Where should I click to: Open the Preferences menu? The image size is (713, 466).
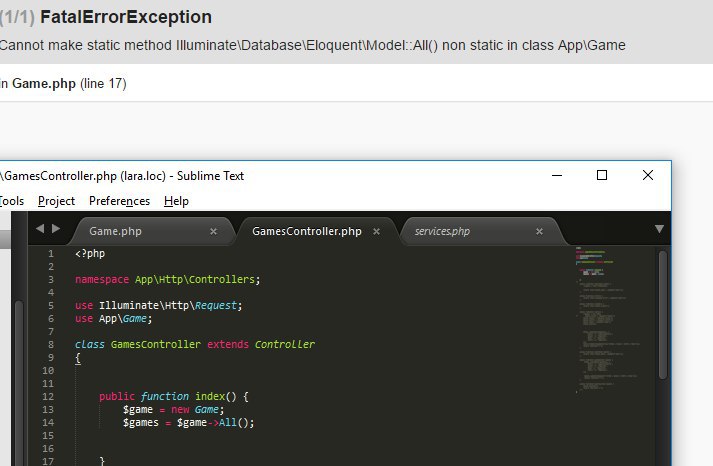click(x=119, y=201)
